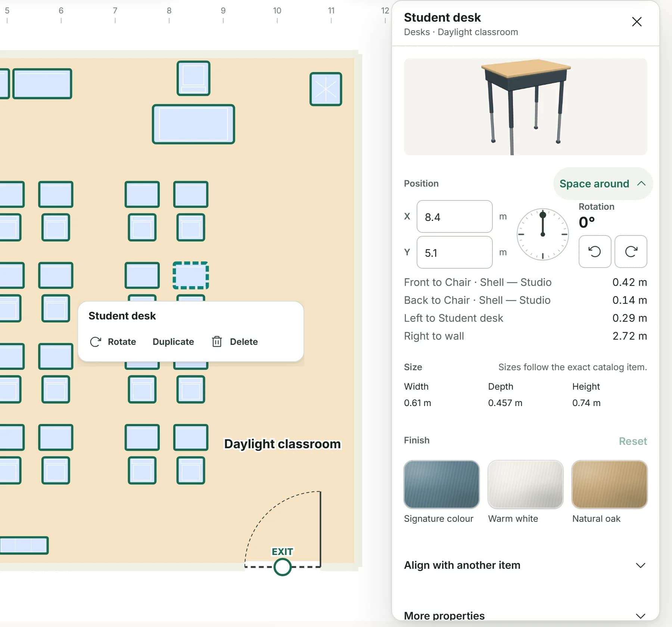Viewport: 672px width, 627px height.
Task: Select the door EXIT handle circle
Action: pos(282,567)
